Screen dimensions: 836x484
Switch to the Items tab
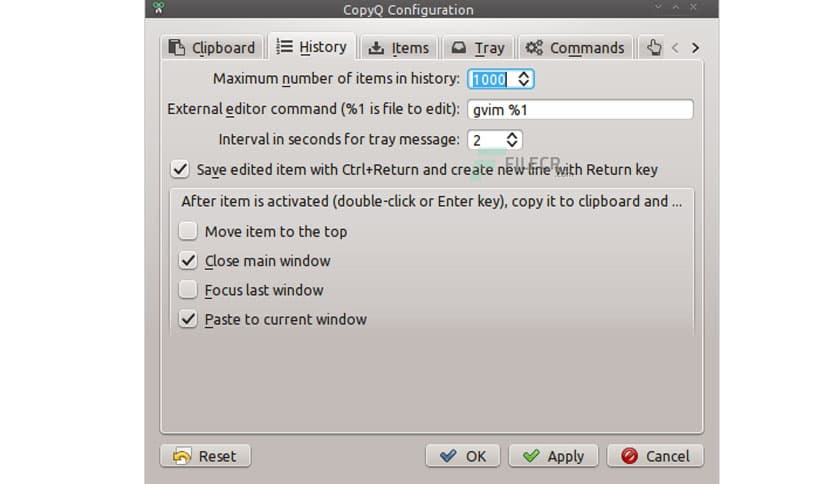tap(398, 48)
